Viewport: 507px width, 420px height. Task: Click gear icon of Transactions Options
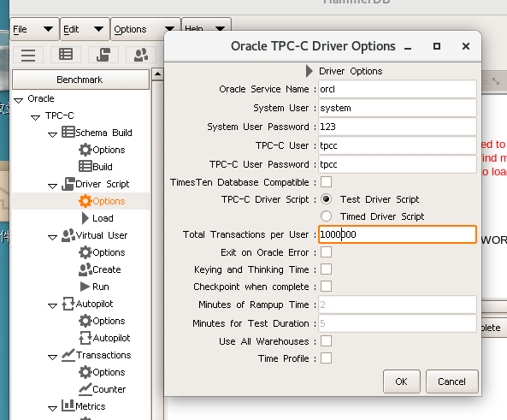point(85,372)
